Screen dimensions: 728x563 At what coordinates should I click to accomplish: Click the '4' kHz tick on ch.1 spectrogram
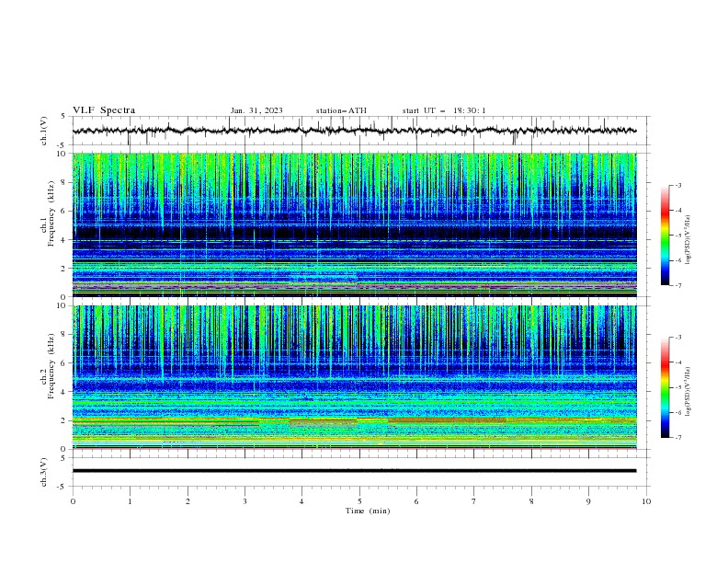click(x=64, y=240)
